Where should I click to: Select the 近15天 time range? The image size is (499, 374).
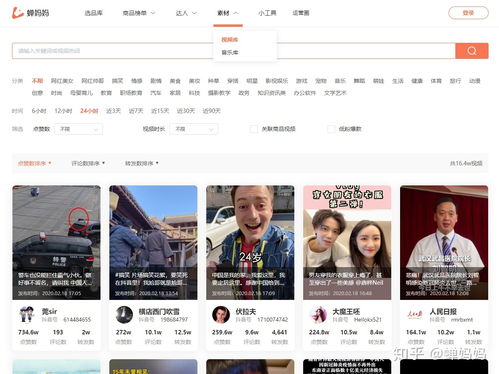(160, 111)
